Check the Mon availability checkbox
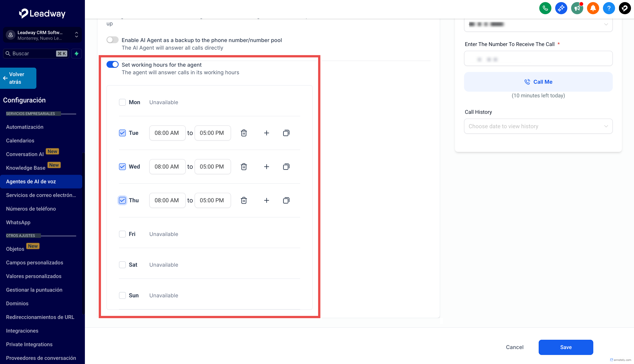This screenshot has height=364, width=634. [x=122, y=102]
